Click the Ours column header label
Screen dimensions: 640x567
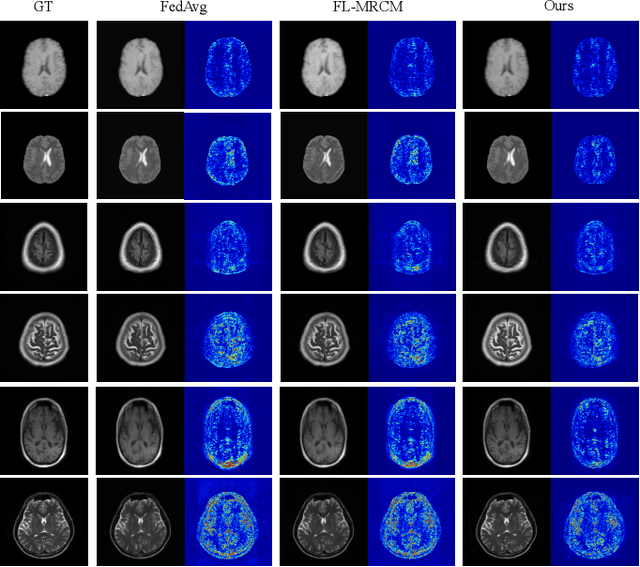(550, 10)
